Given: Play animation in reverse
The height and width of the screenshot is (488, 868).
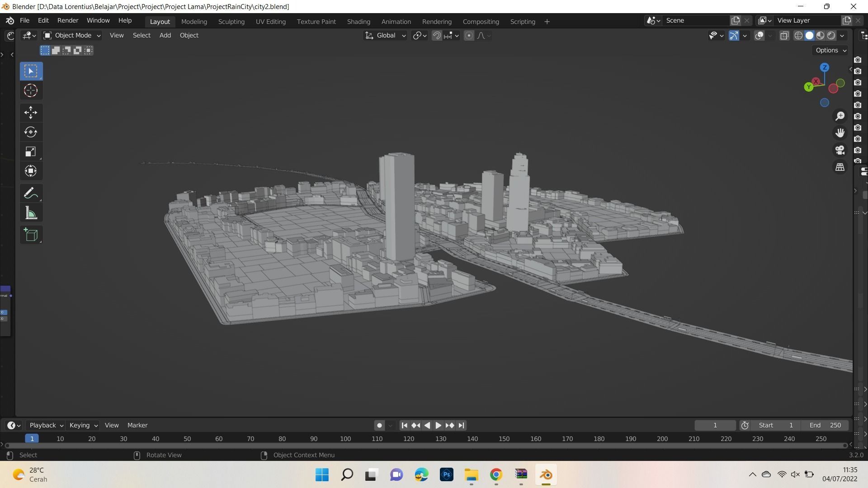Looking at the screenshot, I should tap(427, 426).
